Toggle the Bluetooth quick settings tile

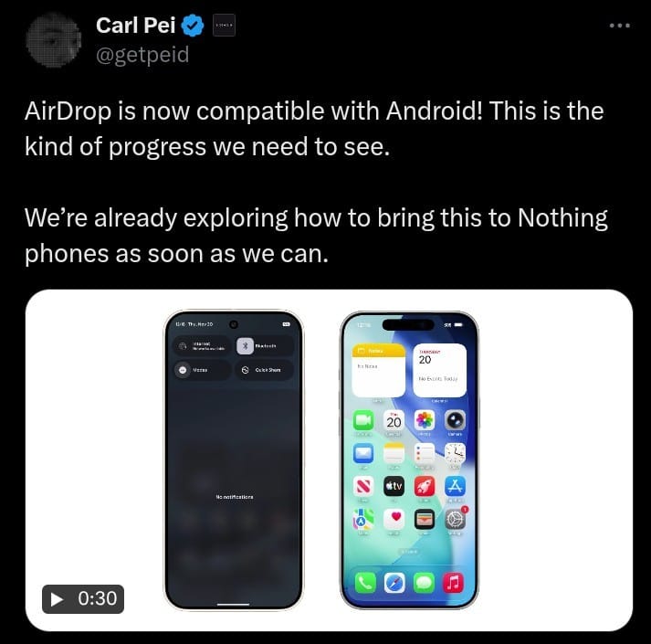[x=265, y=345]
